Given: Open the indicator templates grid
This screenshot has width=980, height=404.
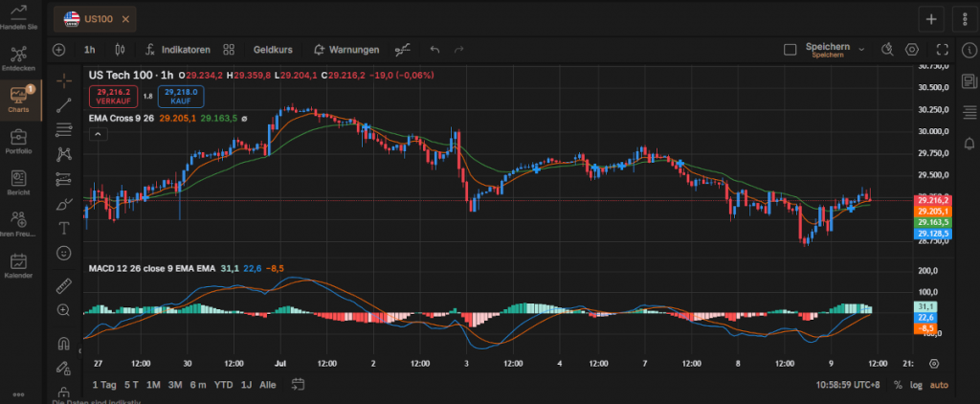Looking at the screenshot, I should pyautogui.click(x=229, y=50).
